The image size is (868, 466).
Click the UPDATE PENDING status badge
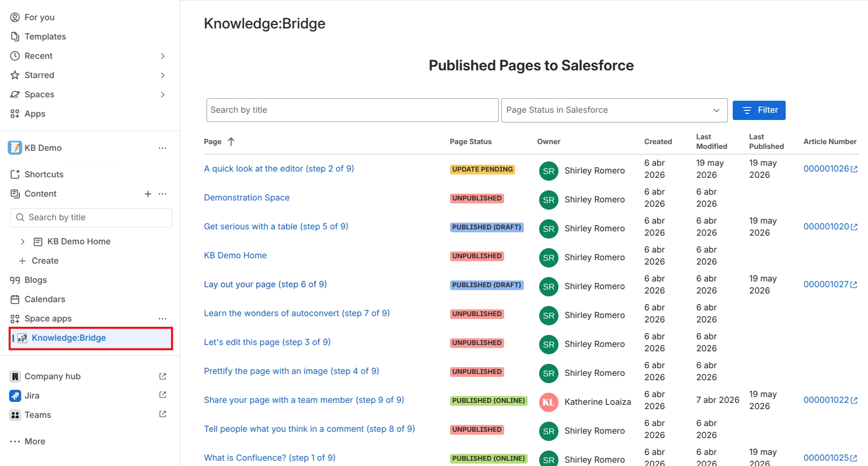click(482, 169)
